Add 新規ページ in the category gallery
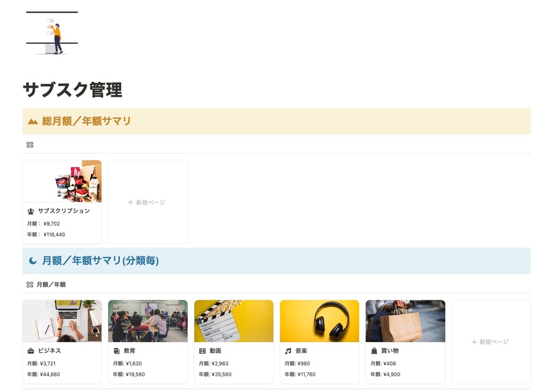The width and height of the screenshot is (548, 392). point(491,342)
